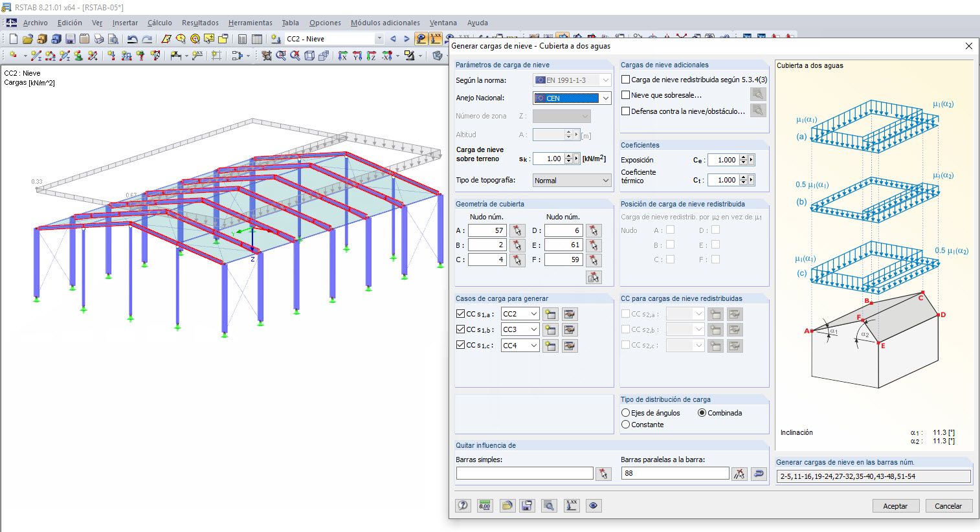Screen dimensions: 980x532
Task: Click the save diskette icon in dialog footer
Action: tap(527, 505)
